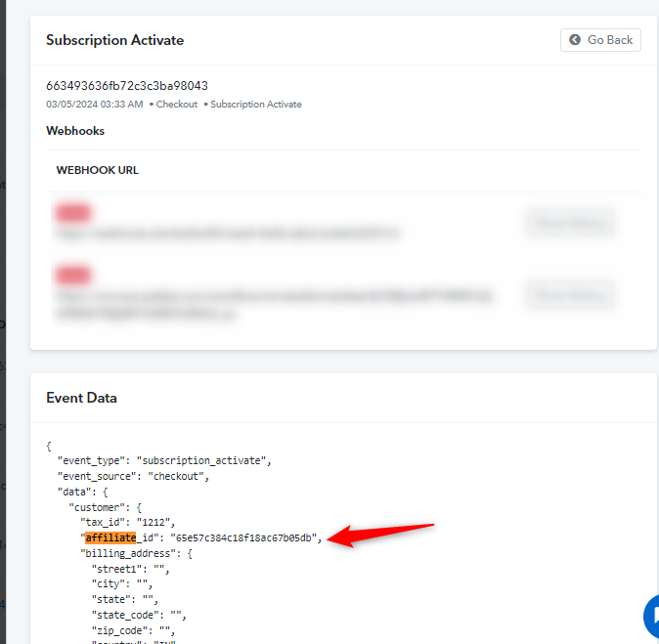Click the 03/05/2024 03:33 AM timestamp
The image size is (659, 644).
coord(95,105)
